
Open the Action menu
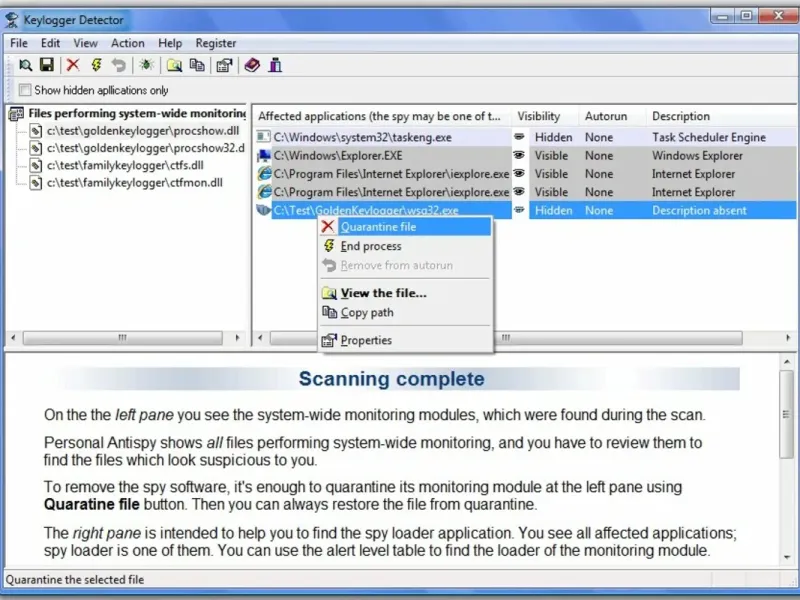(128, 43)
